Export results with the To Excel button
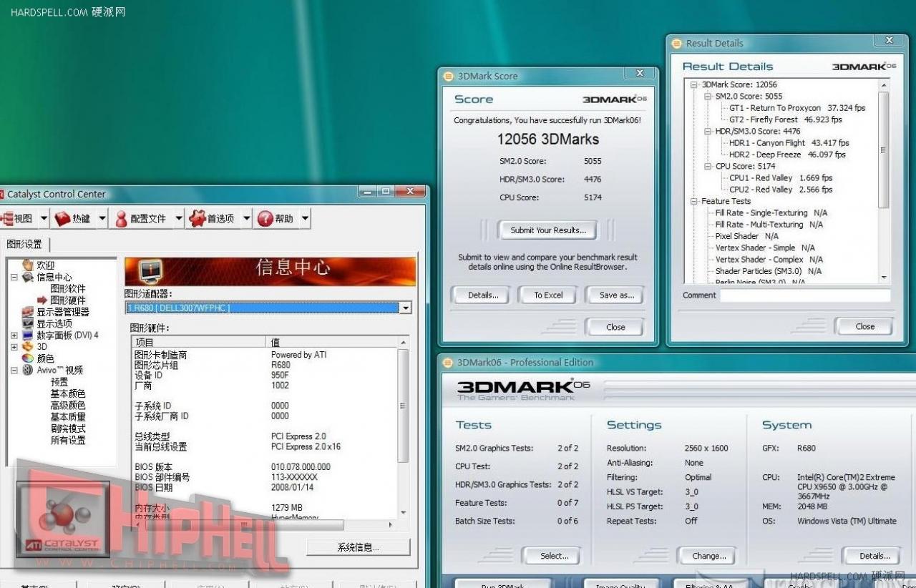Viewport: 916px width, 588px height. (x=548, y=295)
